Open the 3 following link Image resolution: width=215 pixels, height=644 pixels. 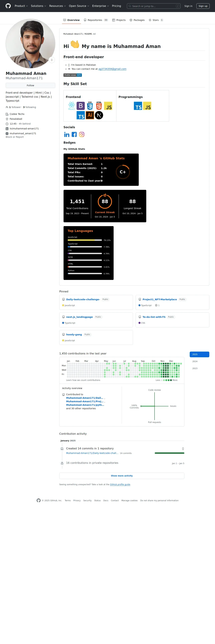pos(29,107)
